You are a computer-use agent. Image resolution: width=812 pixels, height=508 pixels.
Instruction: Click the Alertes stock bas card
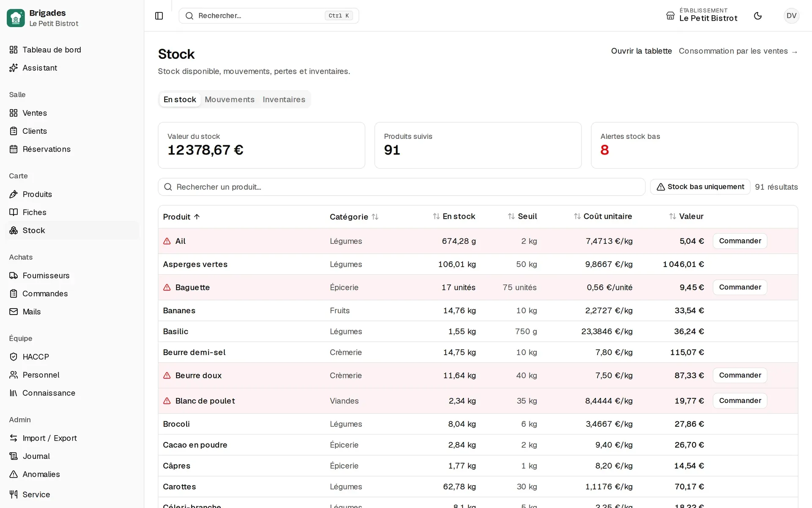[x=694, y=145]
